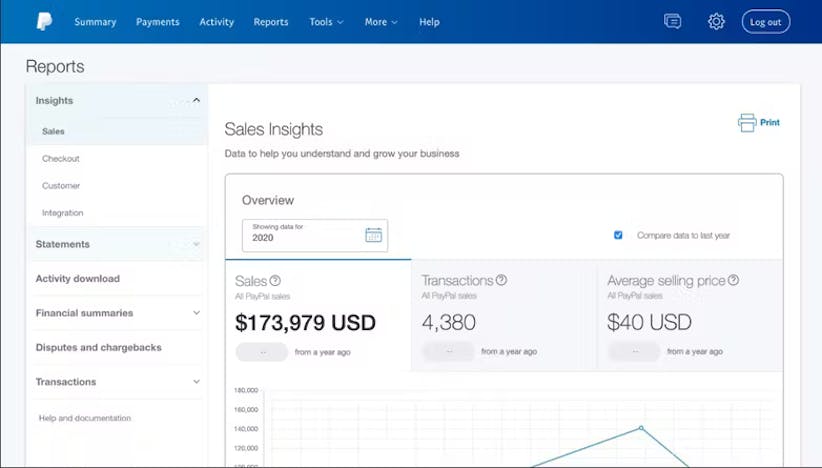Click the $173,979 USD sales value
822x468 pixels.
305,323
